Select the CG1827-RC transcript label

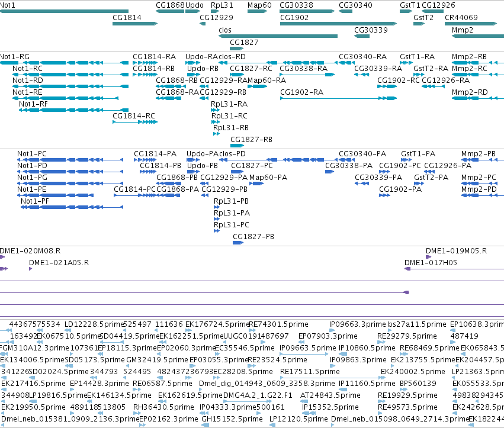pos(251,69)
